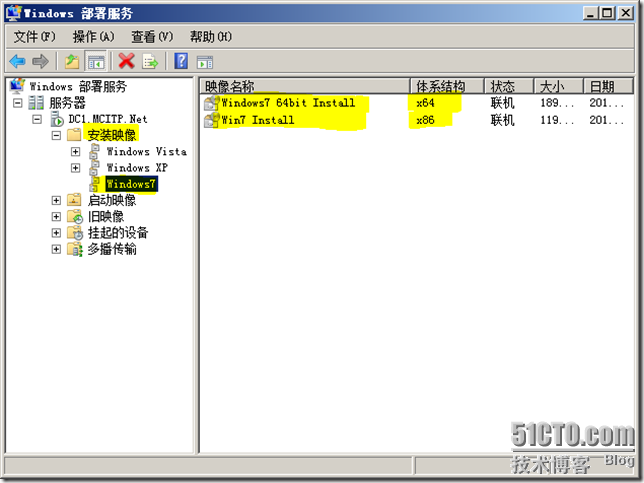Go up one level with folder icon

[72, 62]
